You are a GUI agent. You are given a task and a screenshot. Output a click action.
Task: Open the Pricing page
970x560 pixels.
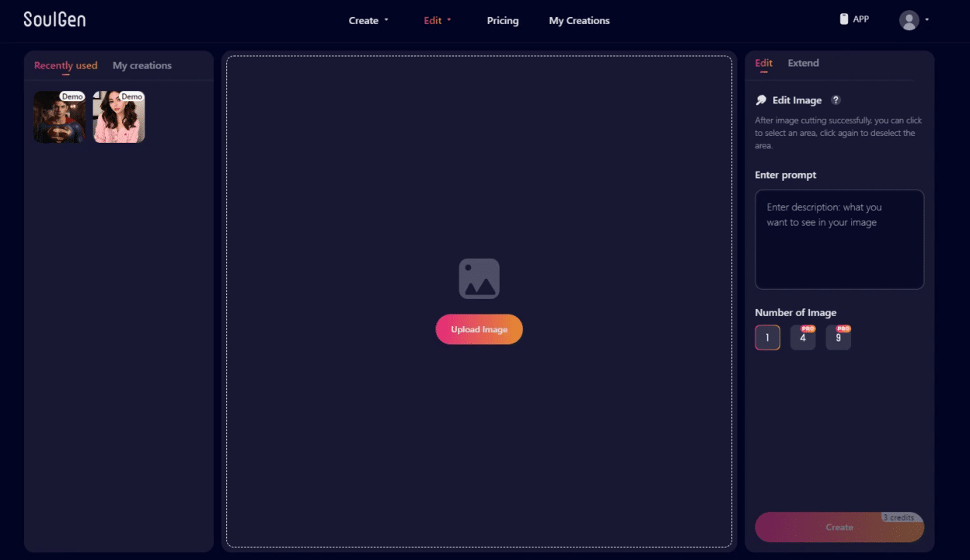click(502, 20)
